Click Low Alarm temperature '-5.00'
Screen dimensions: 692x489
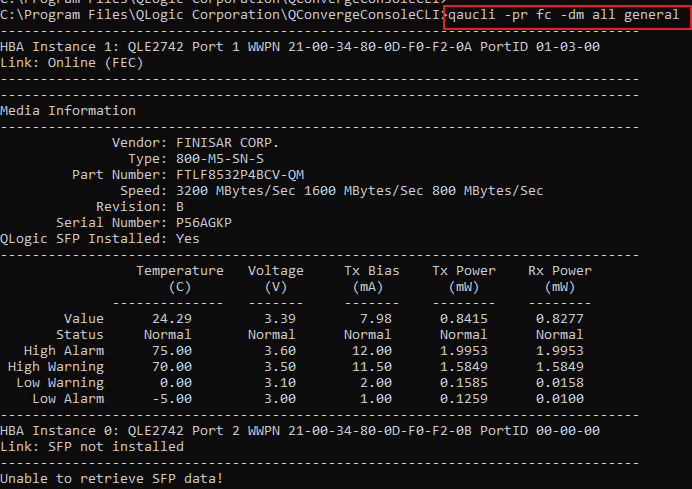point(172,399)
